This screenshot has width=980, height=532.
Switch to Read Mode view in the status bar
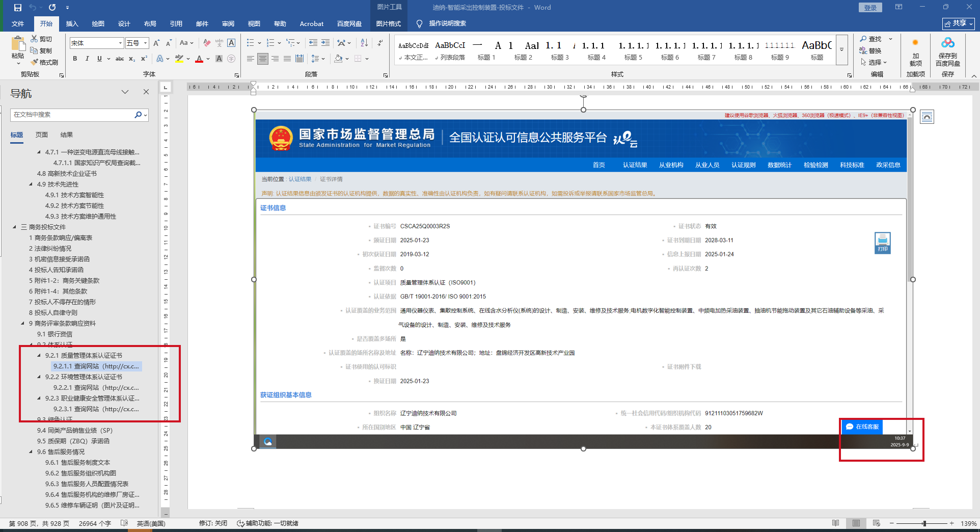tap(835, 523)
